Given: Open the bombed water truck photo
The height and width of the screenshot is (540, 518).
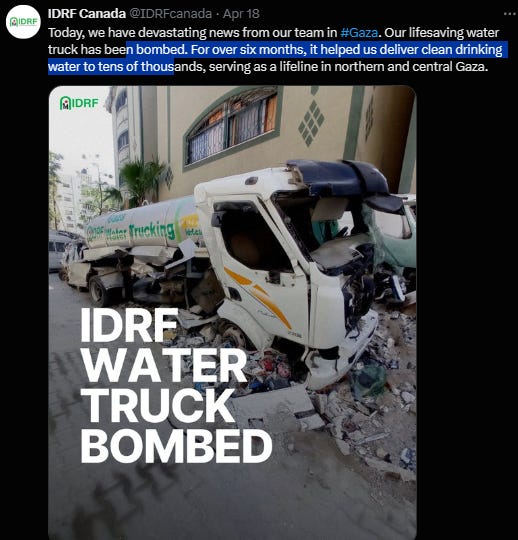Looking at the screenshot, I should point(232,313).
